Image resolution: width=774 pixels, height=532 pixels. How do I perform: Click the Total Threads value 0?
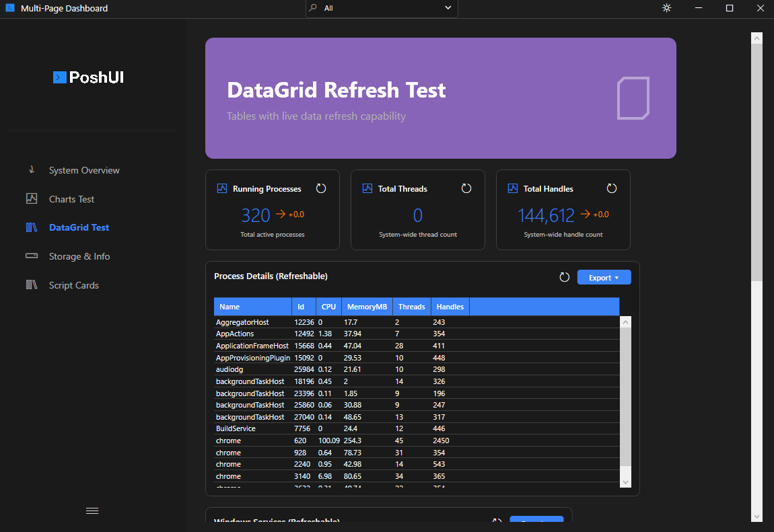click(x=417, y=215)
